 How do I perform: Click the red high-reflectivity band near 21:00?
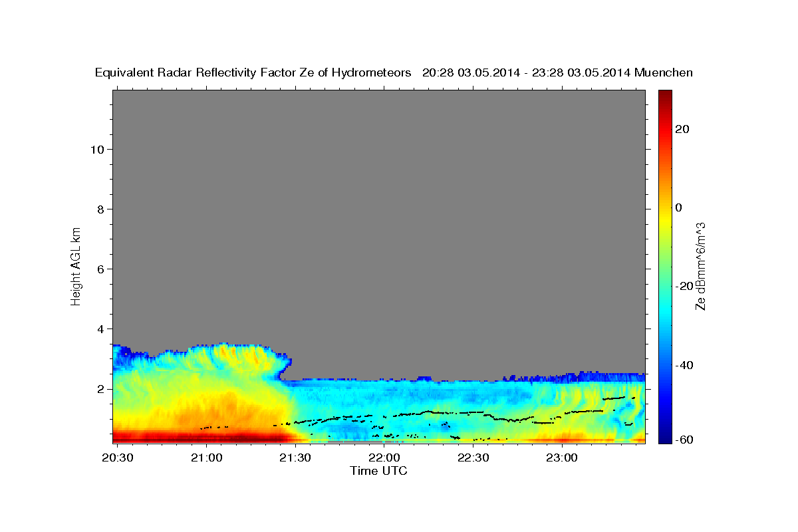click(206, 437)
